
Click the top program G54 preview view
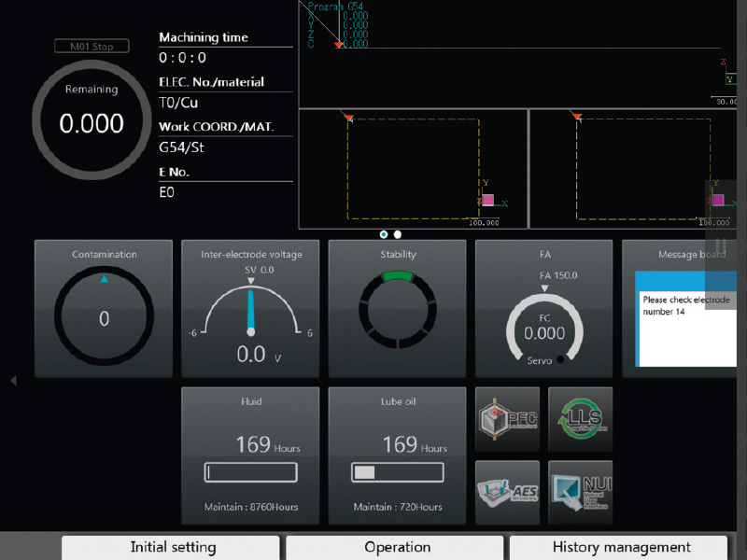tap(517, 54)
